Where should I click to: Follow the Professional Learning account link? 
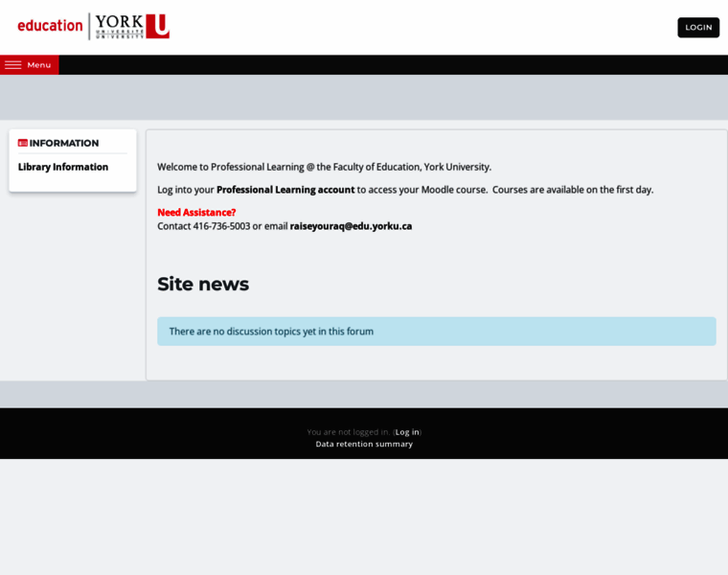coord(284,190)
